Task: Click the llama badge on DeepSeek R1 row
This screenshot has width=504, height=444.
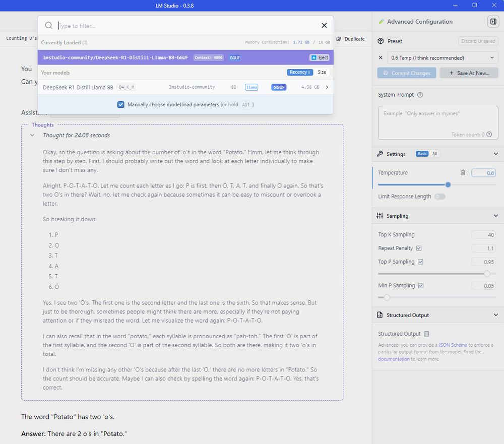Action: [251, 87]
